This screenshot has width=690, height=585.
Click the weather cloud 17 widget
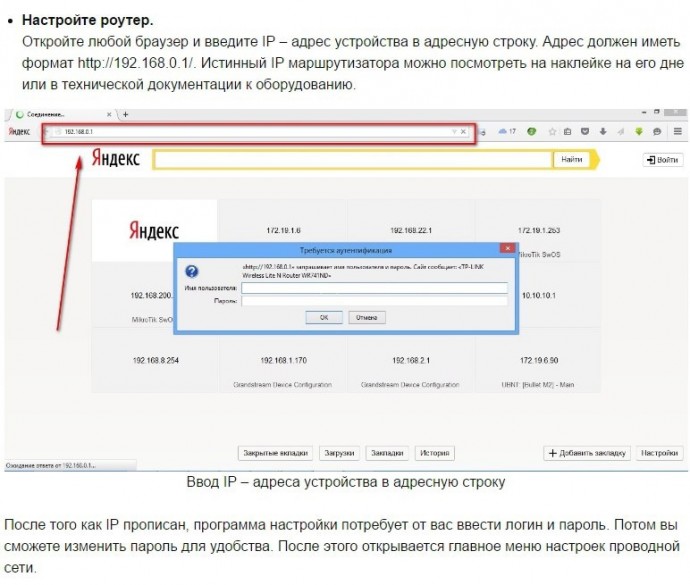(x=507, y=131)
